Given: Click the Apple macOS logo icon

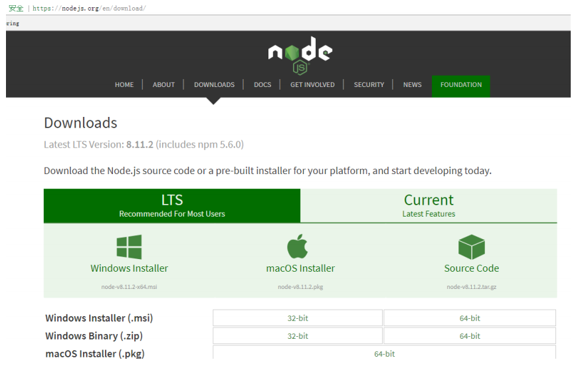Looking at the screenshot, I should pyautogui.click(x=298, y=246).
